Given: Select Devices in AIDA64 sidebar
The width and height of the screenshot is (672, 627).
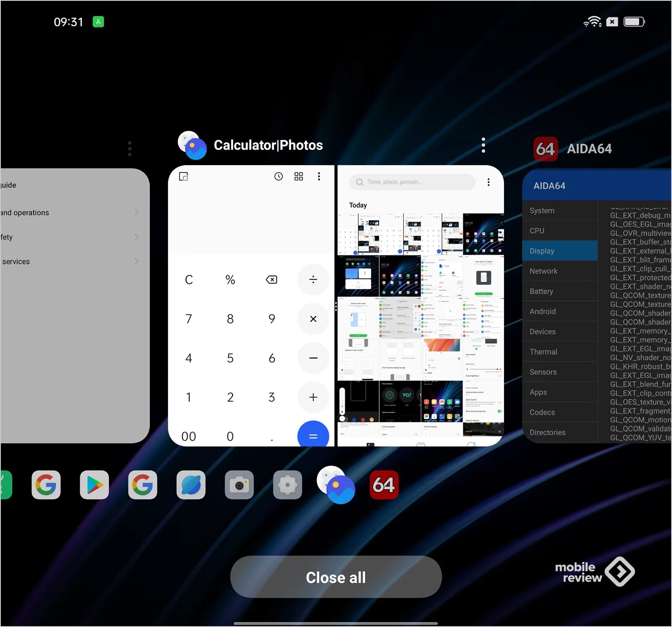Looking at the screenshot, I should [x=560, y=331].
